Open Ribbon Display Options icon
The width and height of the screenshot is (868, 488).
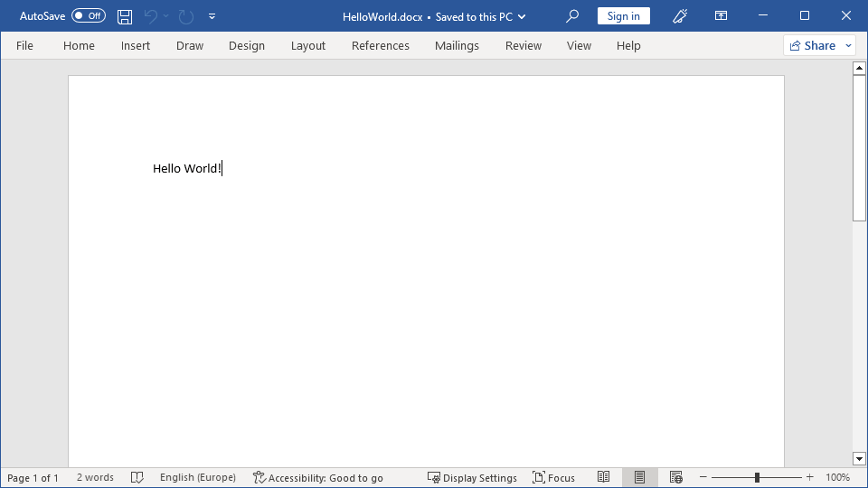(721, 16)
